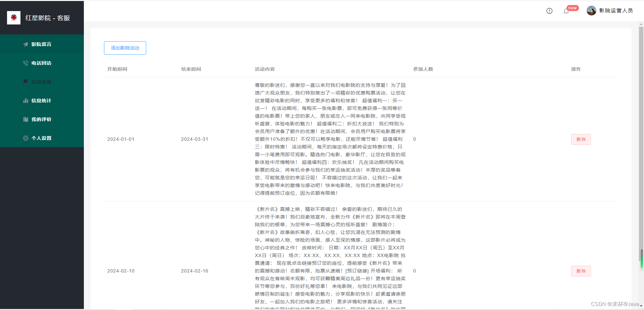Click the 活动安排 flag icon
This screenshot has width=644, height=310.
pyautogui.click(x=25, y=82)
